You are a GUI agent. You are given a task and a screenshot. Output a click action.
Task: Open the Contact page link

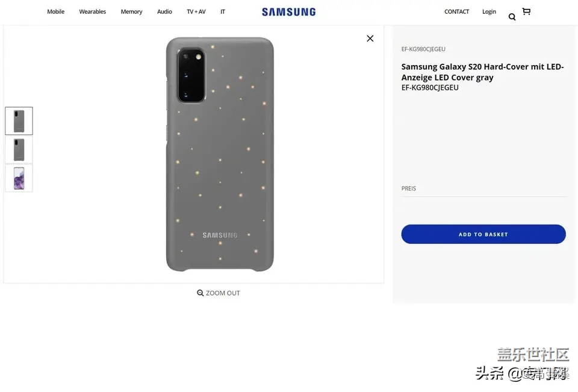456,11
